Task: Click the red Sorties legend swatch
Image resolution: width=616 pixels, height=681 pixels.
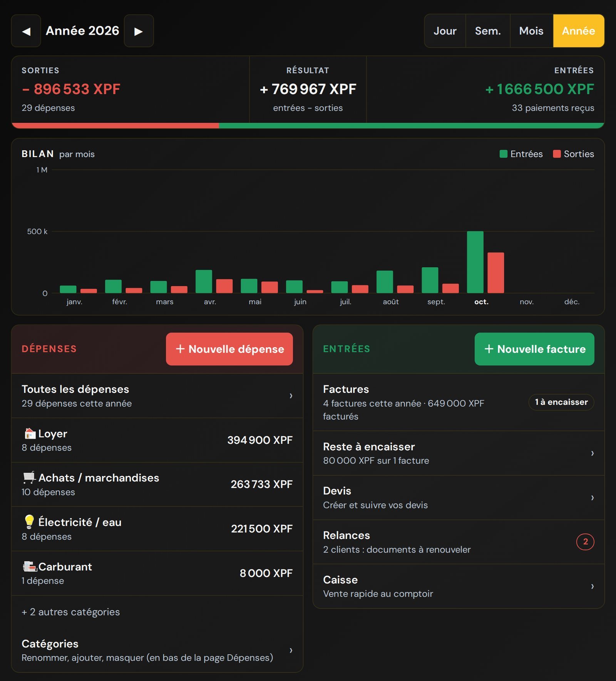Action: [557, 154]
